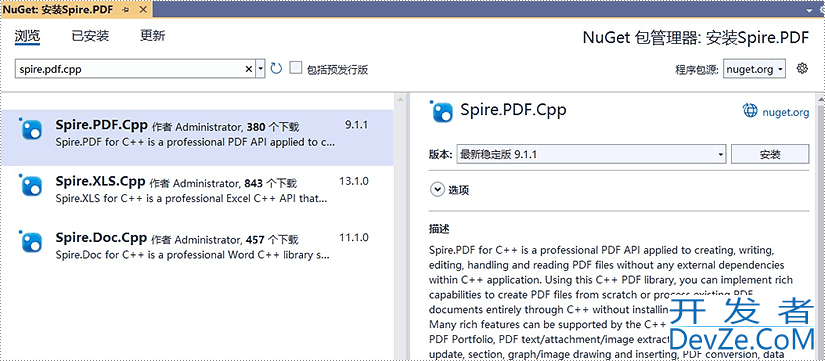Image resolution: width=825 pixels, height=361 pixels.
Task: Click the 安装 install button
Action: [770, 154]
